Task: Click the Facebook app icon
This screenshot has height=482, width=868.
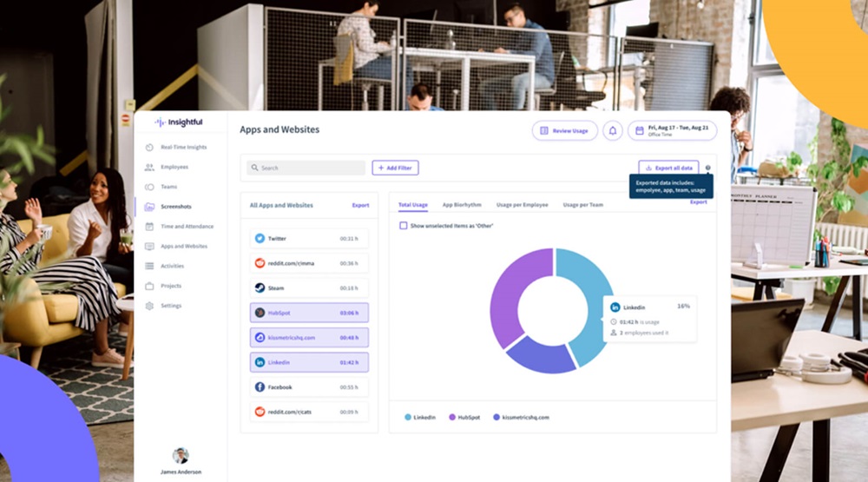Action: [x=260, y=387]
